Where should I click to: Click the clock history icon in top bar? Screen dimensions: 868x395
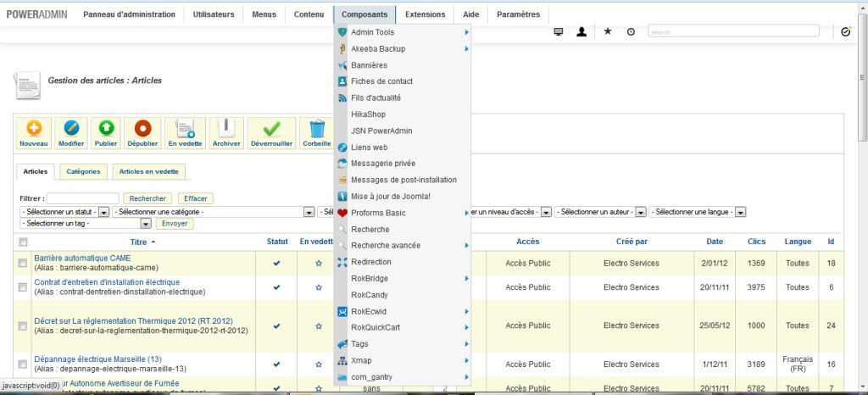pos(631,32)
